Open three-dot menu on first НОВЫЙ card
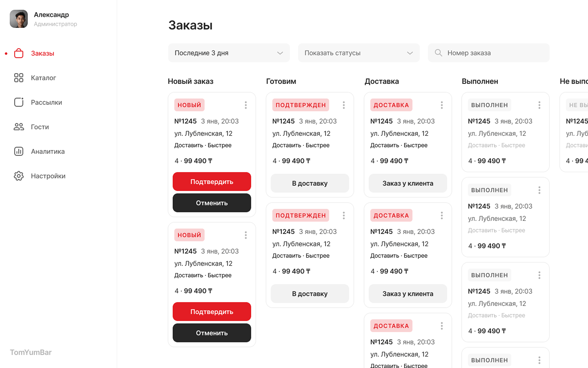Viewport: 588px width, 368px height. pos(246,105)
